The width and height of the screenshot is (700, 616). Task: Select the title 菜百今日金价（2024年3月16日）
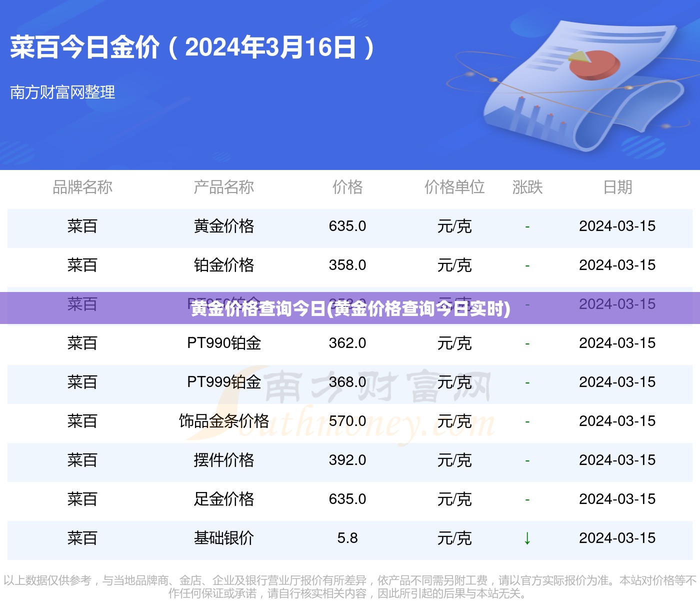pos(193,47)
